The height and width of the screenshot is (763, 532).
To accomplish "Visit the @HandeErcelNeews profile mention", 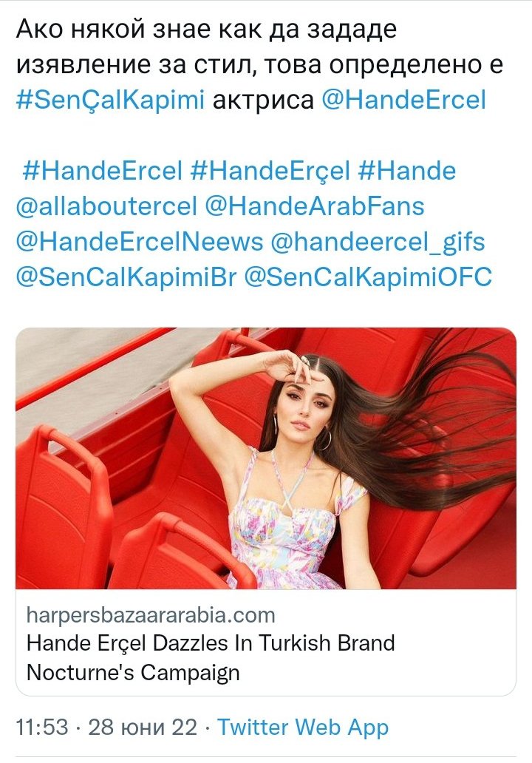I will coord(140,242).
